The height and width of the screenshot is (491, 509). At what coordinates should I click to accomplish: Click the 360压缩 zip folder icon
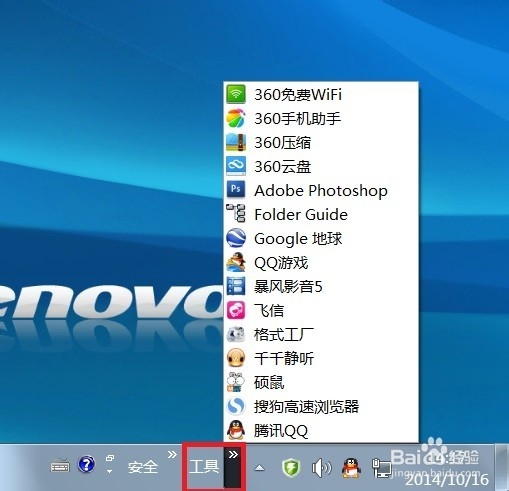236,142
